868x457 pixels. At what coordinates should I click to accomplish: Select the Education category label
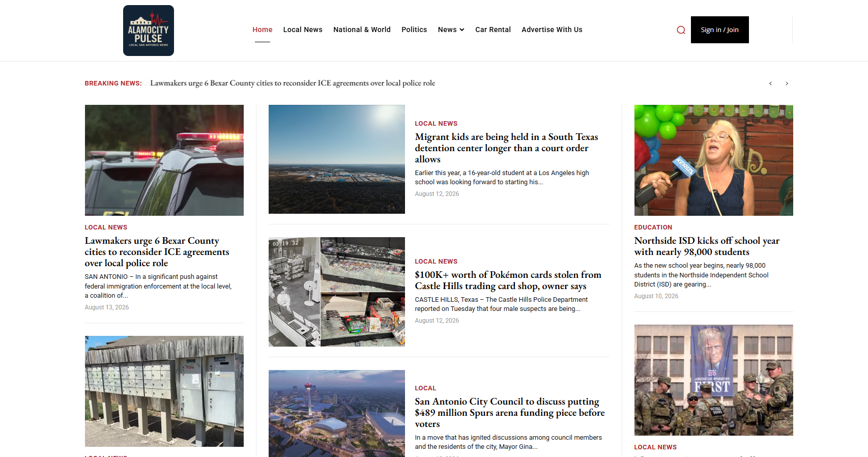coord(653,227)
